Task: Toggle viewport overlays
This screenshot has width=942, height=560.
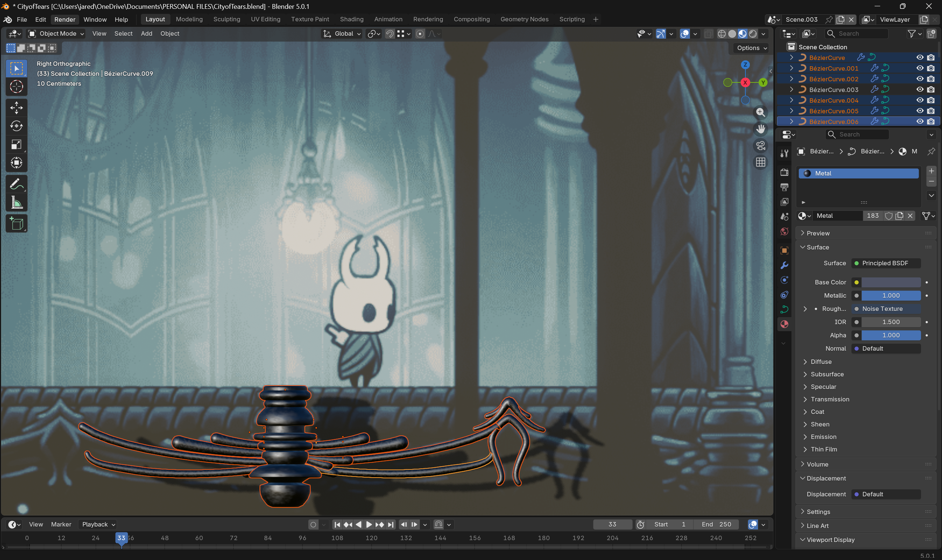Action: tap(685, 33)
